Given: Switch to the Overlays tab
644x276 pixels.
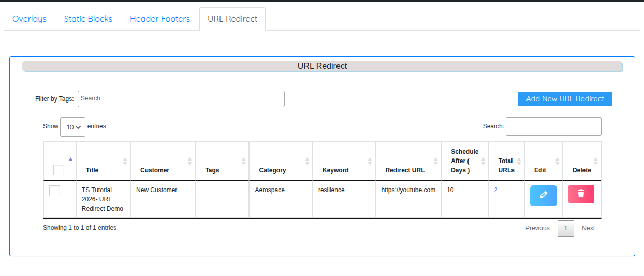Looking at the screenshot, I should tap(30, 19).
